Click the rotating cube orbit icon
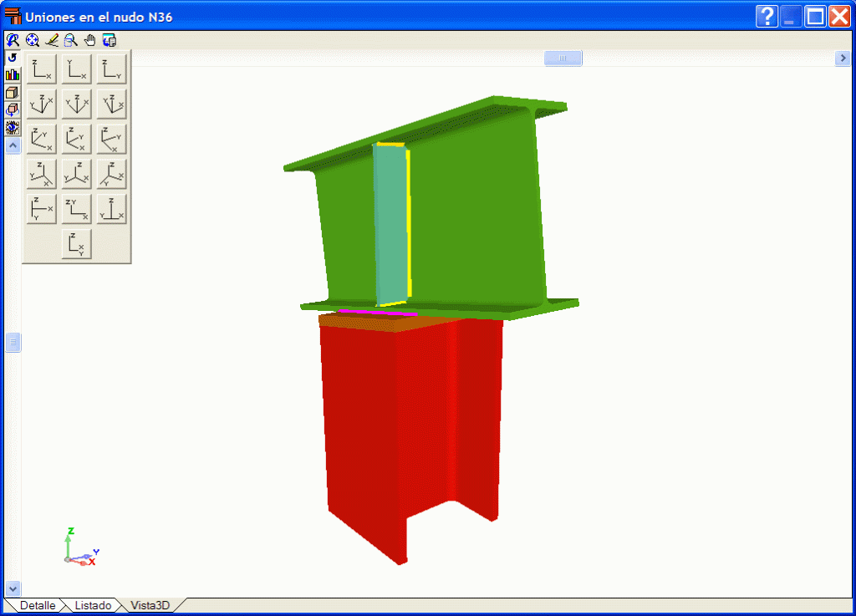Screen dimensions: 856x616 [x=13, y=109]
